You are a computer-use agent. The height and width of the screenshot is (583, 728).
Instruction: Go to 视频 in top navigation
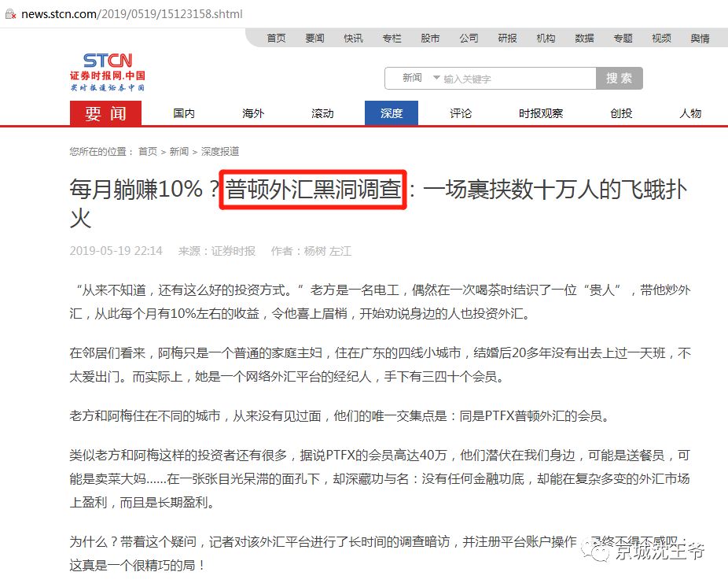click(662, 38)
